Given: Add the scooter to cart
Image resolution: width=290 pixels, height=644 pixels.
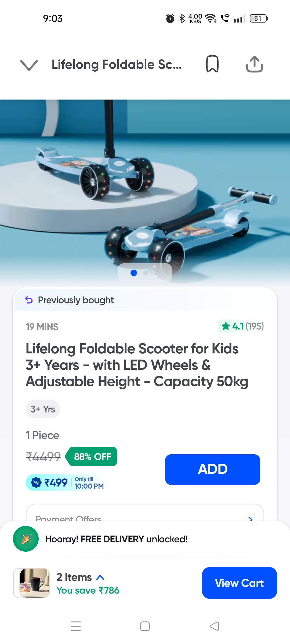Looking at the screenshot, I should click(212, 469).
